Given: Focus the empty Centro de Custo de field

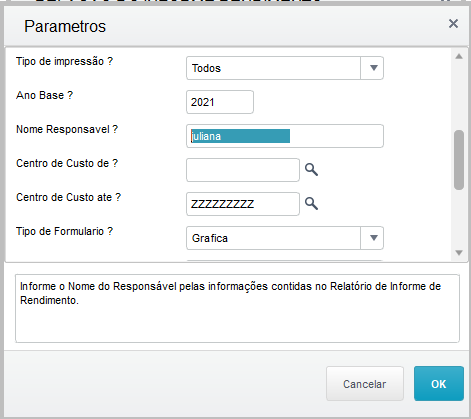Looking at the screenshot, I should tap(243, 170).
